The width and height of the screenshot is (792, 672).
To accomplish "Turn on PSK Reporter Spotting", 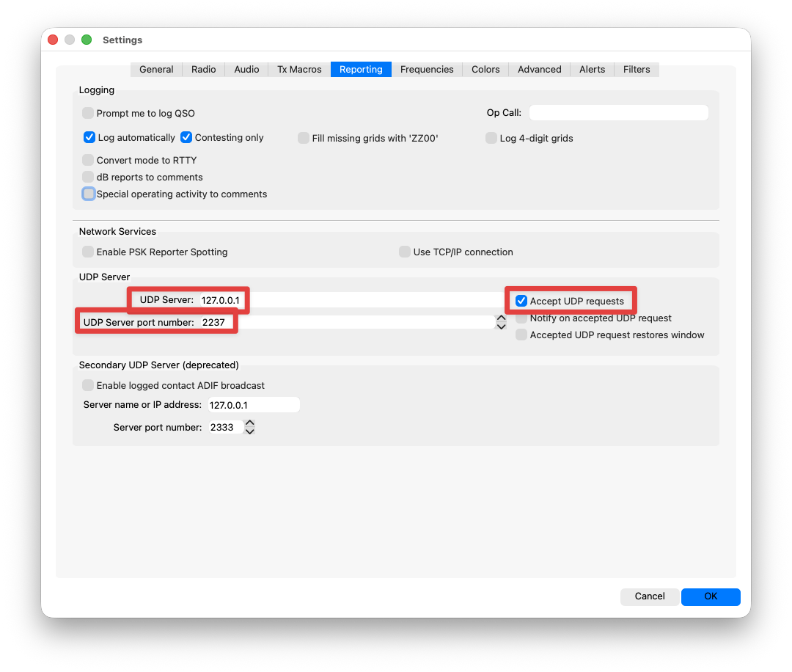I will click(x=89, y=252).
